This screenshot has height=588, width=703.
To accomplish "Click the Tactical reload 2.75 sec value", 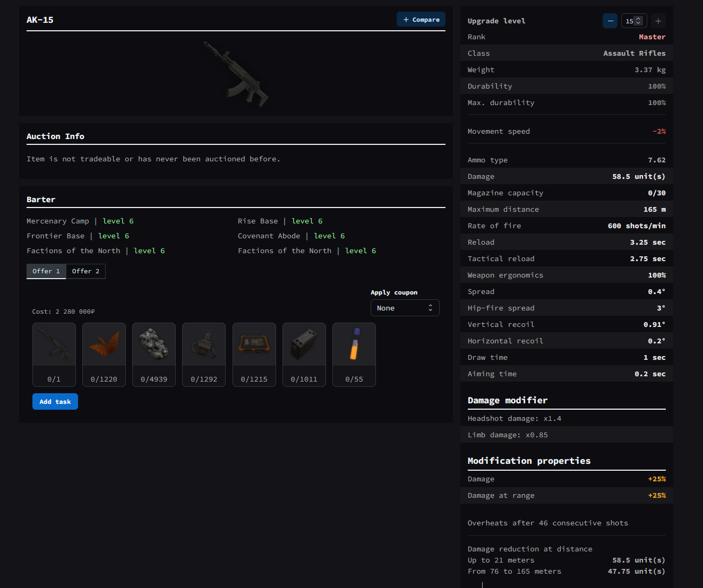I will (x=648, y=259).
